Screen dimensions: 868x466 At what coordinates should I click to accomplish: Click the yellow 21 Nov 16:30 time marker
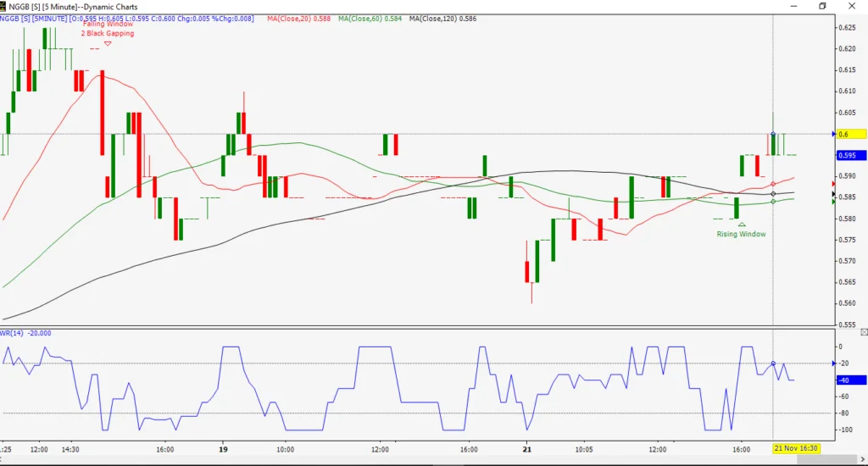pos(796,448)
